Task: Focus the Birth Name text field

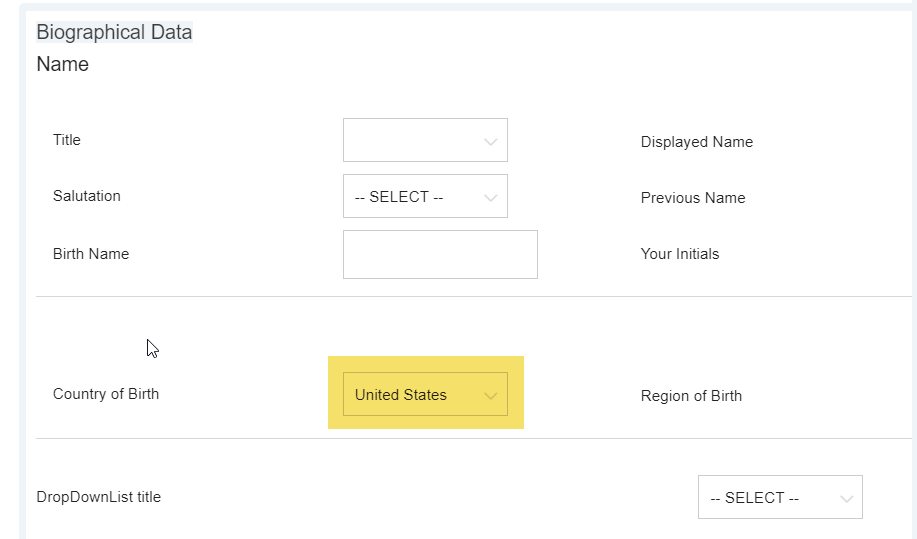Action: tap(440, 254)
